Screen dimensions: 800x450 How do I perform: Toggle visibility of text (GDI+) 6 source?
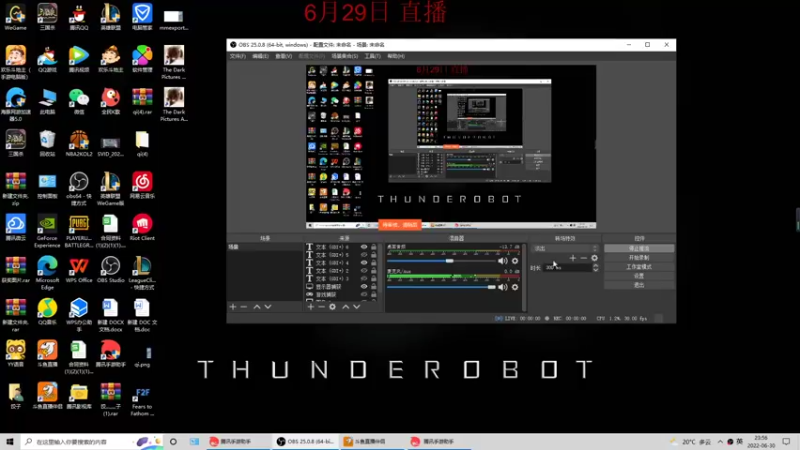click(x=364, y=247)
